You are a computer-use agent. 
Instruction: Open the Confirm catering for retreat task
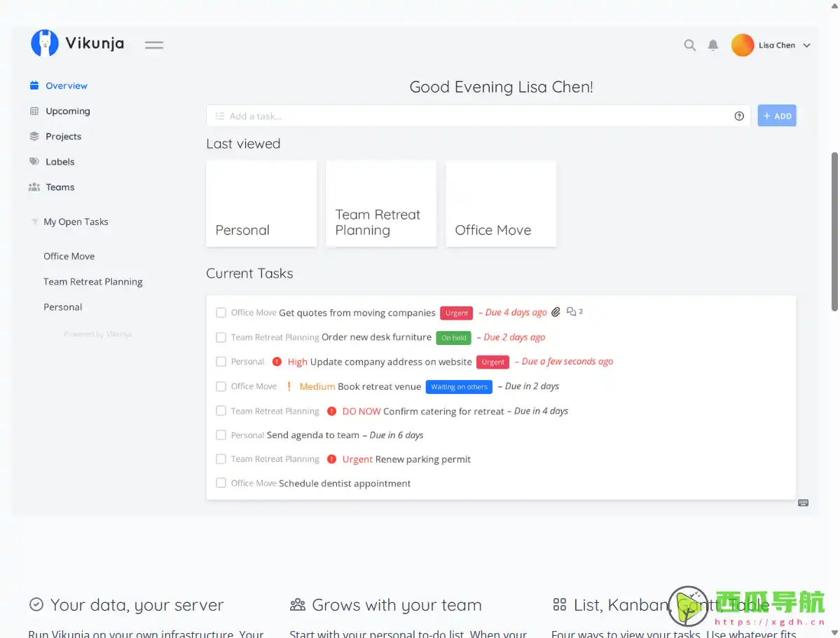click(x=443, y=412)
